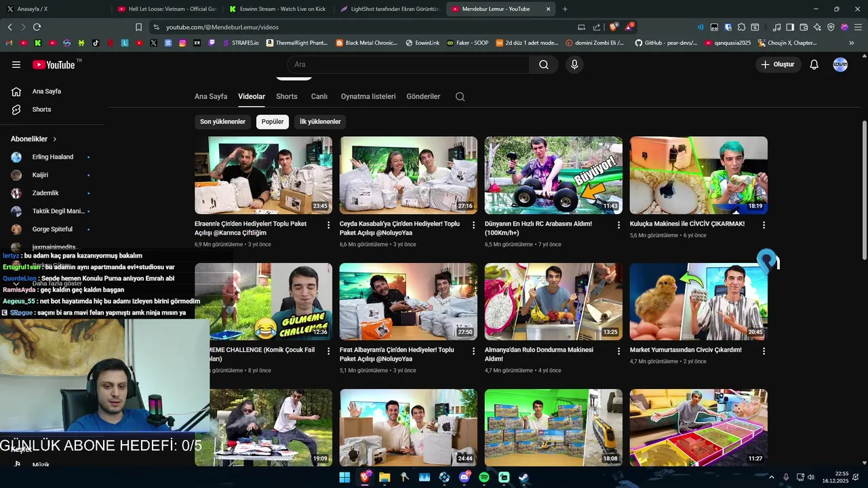Switch to Canlı channel tab
Viewport: 868px width, 488px height.
pyautogui.click(x=319, y=96)
